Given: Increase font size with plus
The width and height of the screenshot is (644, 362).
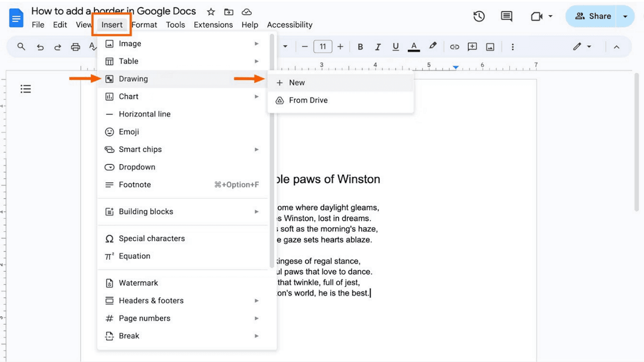Looking at the screenshot, I should coord(340,47).
